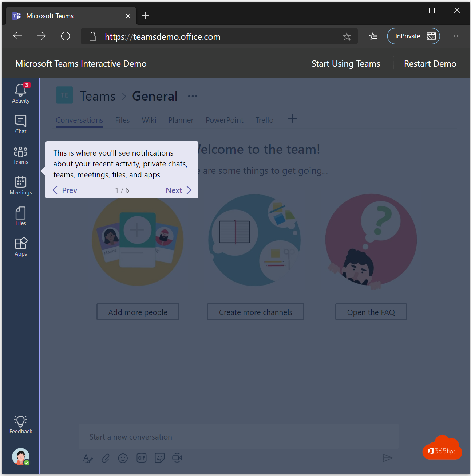Viewport: 471px width, 476px height.
Task: Open a new browser tab
Action: click(x=146, y=16)
